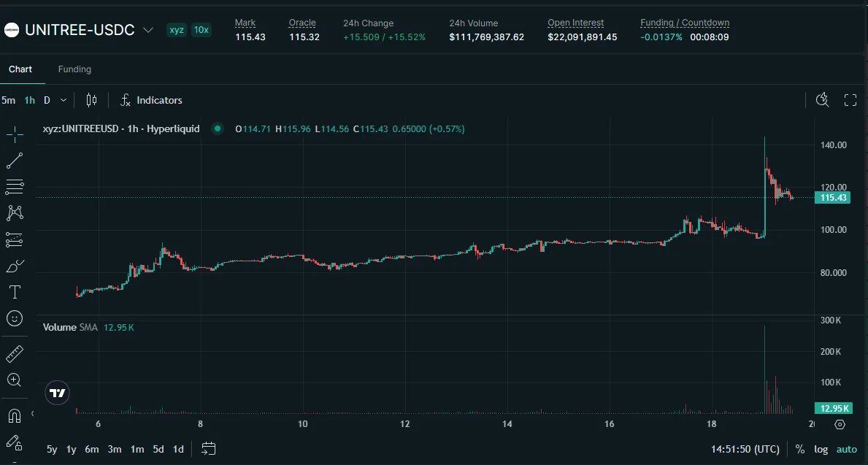Click the current price label 115.43 on axis
Image resolution: width=868 pixels, height=465 pixels.
(x=832, y=198)
